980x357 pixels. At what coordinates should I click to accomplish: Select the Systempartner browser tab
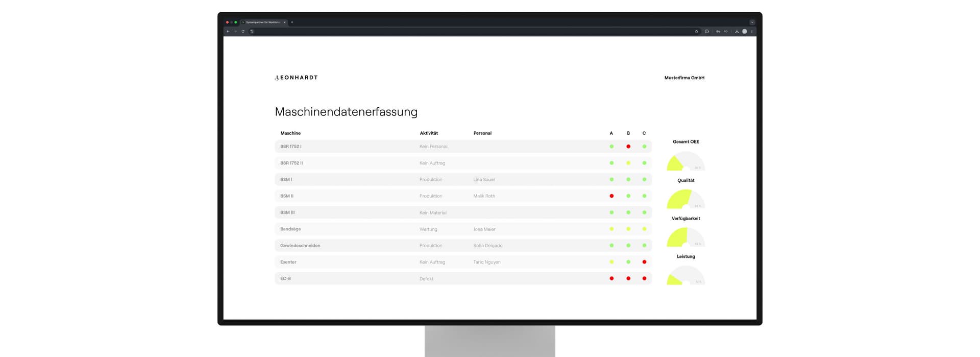coord(263,22)
